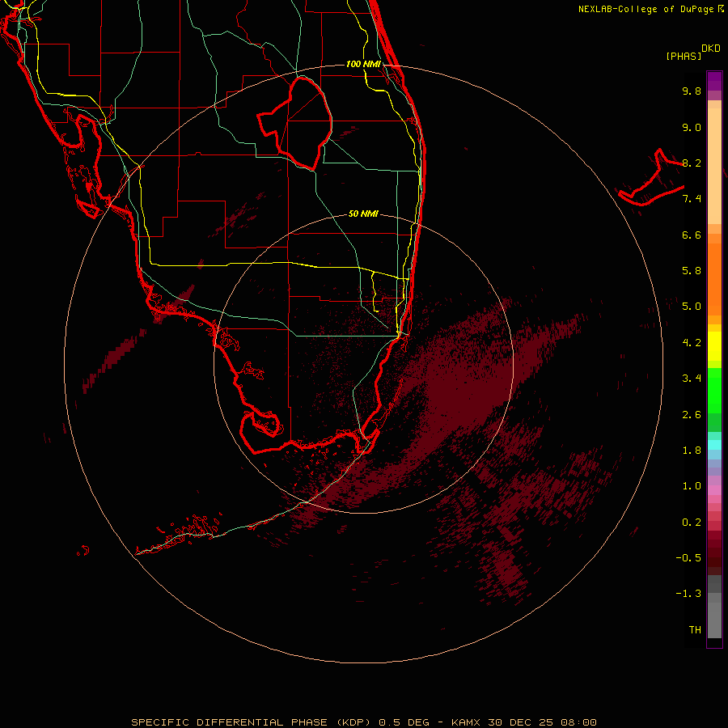Screen dimensions: 728x728
Task: Click the purple top segment of color bar
Action: click(714, 81)
